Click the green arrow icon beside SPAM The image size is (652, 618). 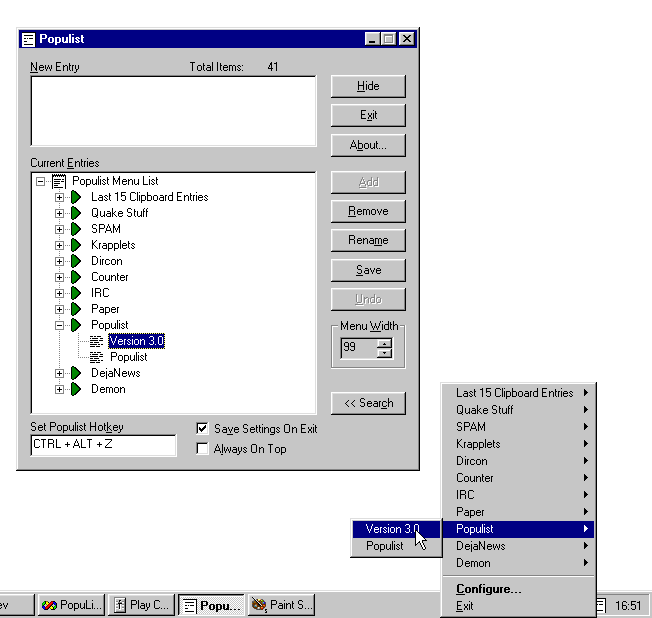pos(76,229)
